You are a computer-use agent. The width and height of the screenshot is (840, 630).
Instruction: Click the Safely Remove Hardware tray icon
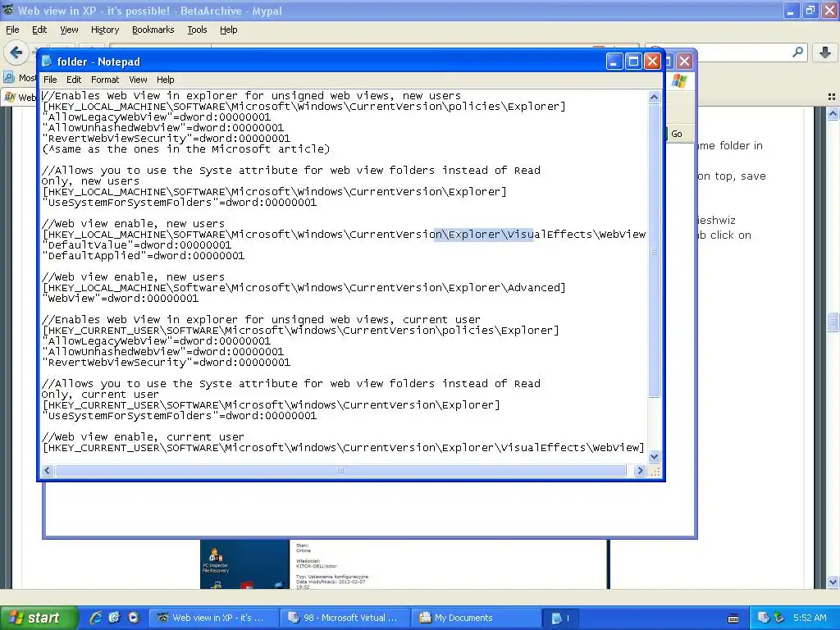pos(778,618)
